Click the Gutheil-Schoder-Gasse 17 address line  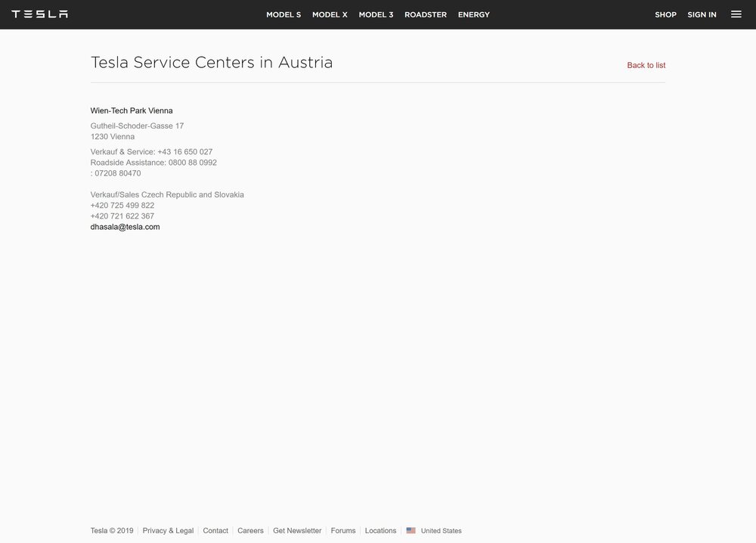pyautogui.click(x=137, y=126)
